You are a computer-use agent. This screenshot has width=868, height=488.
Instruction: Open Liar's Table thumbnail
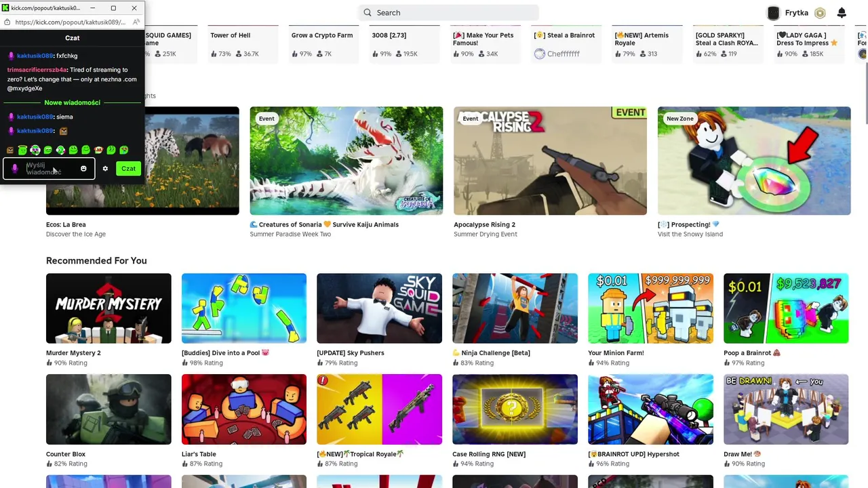(244, 409)
